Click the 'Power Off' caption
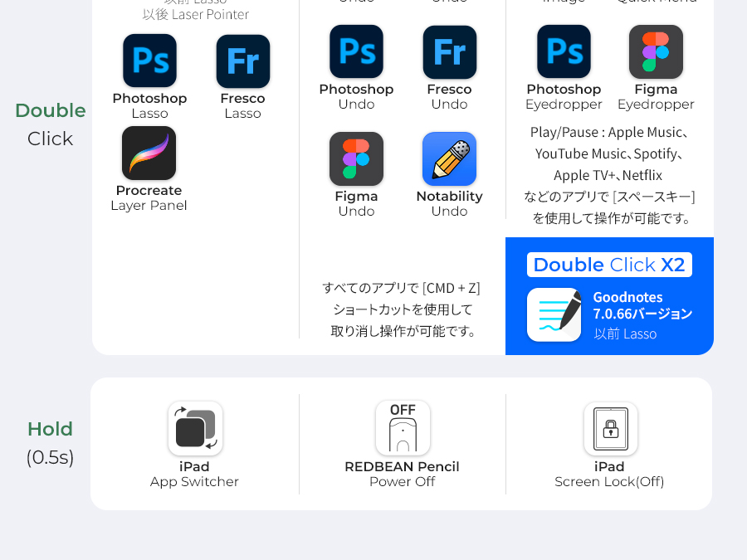This screenshot has width=747, height=560. point(402,481)
